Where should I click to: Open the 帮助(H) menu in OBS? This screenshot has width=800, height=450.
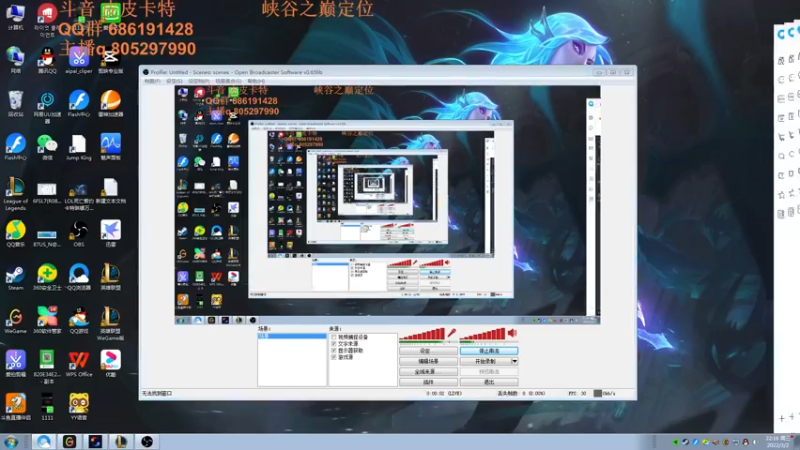[256, 81]
